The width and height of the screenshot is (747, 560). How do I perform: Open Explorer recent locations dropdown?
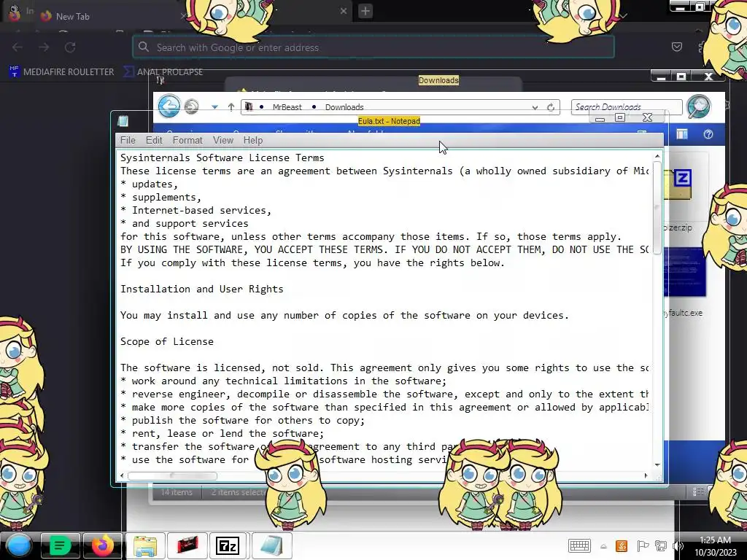[215, 107]
